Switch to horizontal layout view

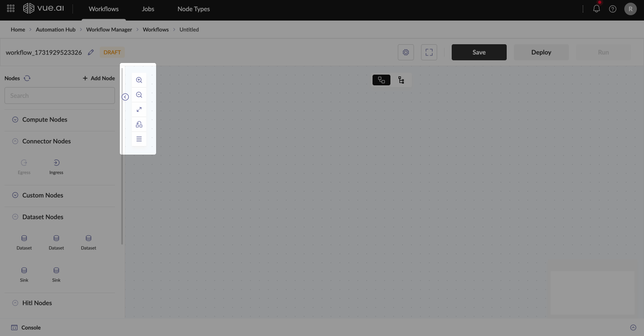(x=381, y=80)
